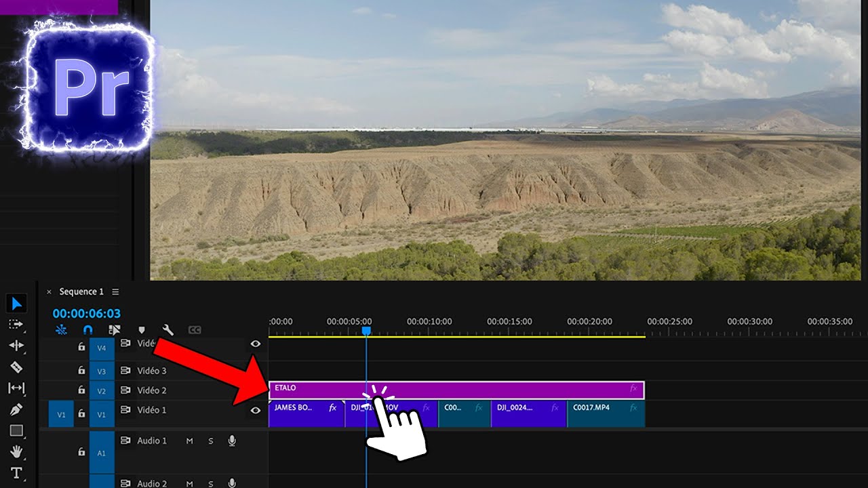This screenshot has width=868, height=488.
Task: Toggle sync lock on Vidéo 1
Action: point(125,410)
